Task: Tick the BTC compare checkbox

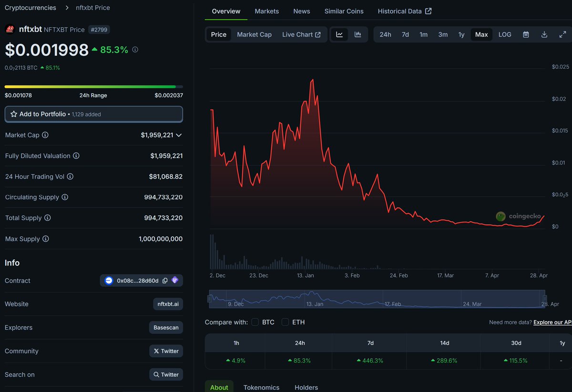Action: pyautogui.click(x=255, y=322)
